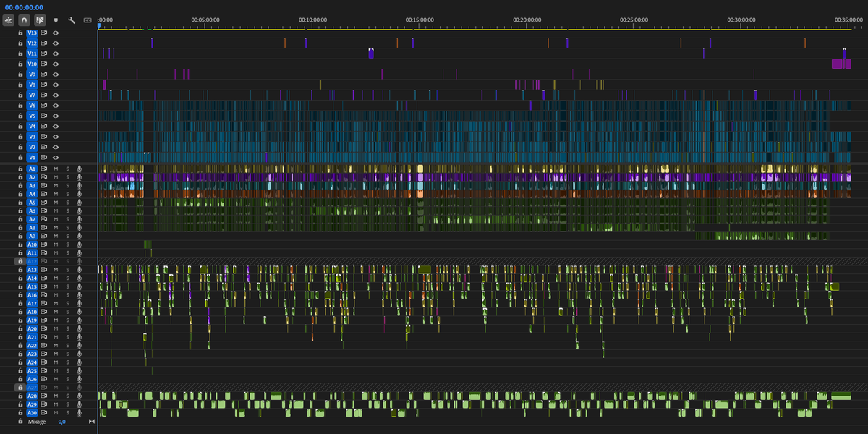Lock audio track A1
The height and width of the screenshot is (434, 868).
[20, 169]
